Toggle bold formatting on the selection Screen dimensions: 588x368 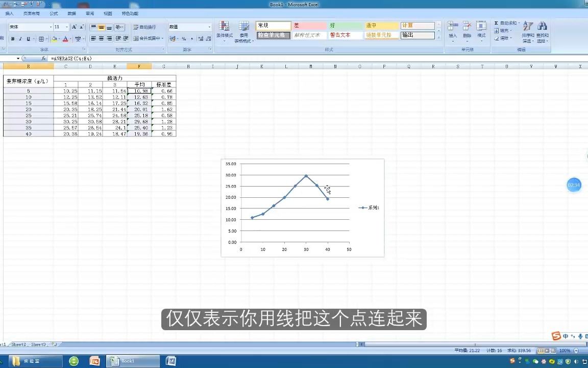coord(13,38)
